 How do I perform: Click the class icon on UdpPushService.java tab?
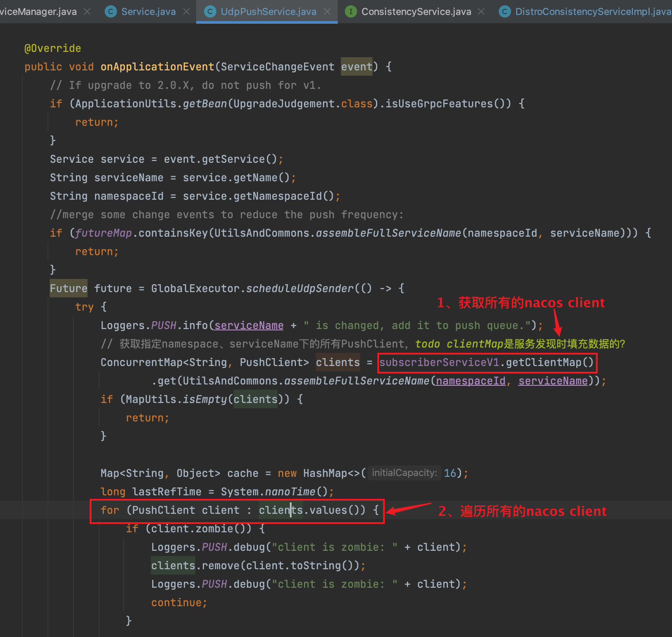point(211,11)
